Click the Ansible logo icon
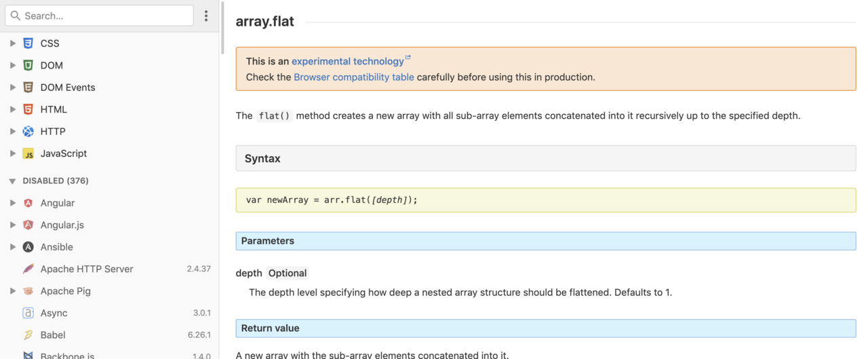 coord(28,247)
